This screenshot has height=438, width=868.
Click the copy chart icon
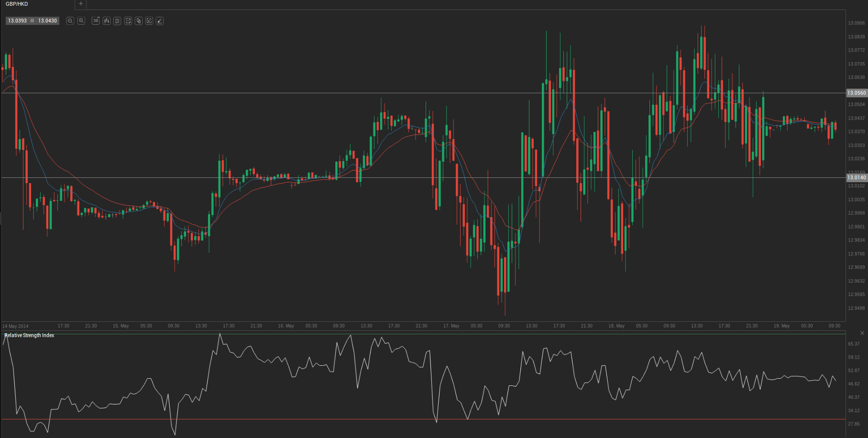click(x=139, y=21)
